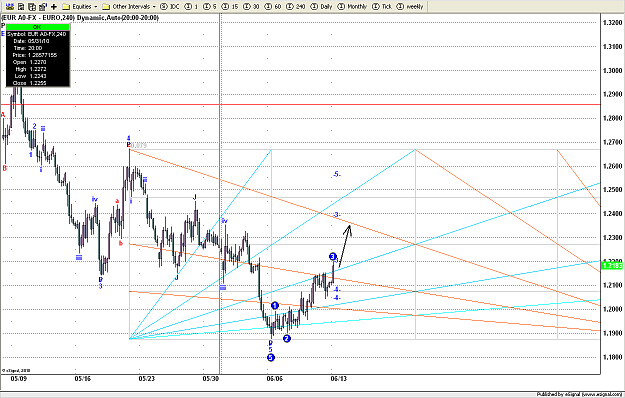Click the 1.3200 price axis label
Screen dimensions: 625x398
(x=612, y=23)
